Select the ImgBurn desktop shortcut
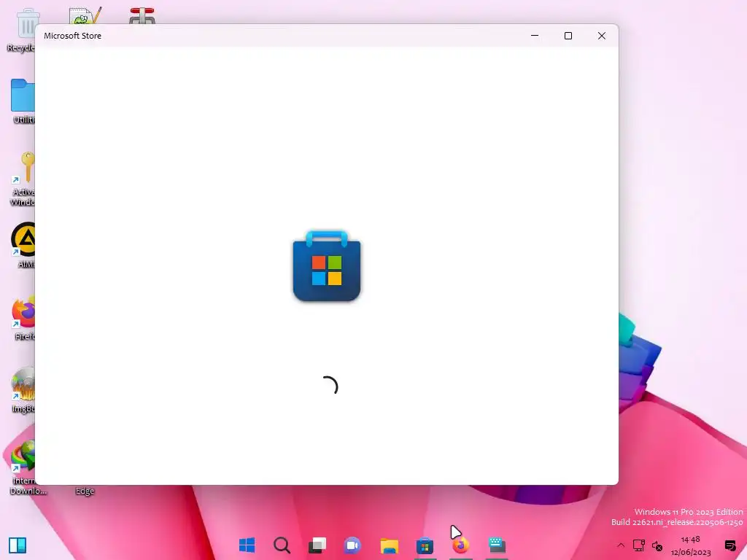Screen dimensions: 747x560 point(23,389)
